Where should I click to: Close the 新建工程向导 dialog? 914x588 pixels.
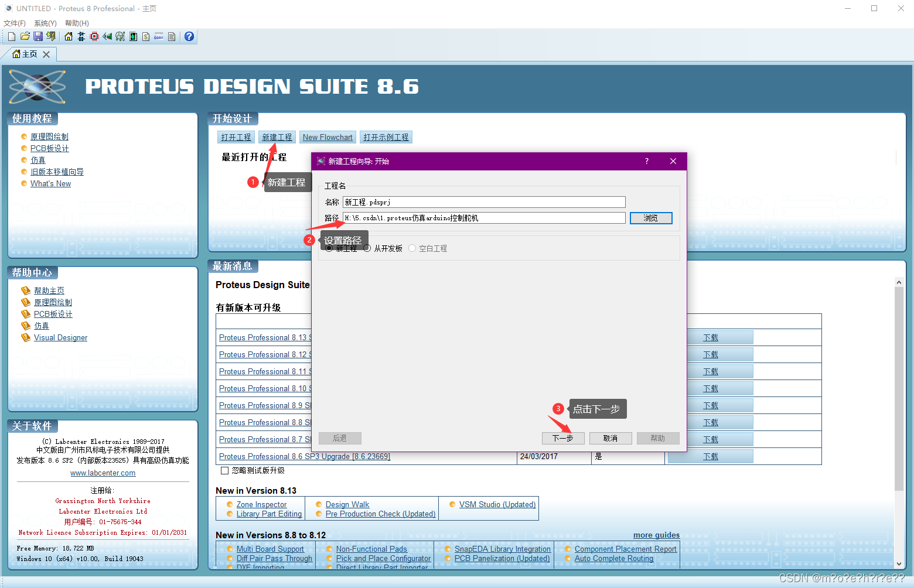(x=673, y=161)
